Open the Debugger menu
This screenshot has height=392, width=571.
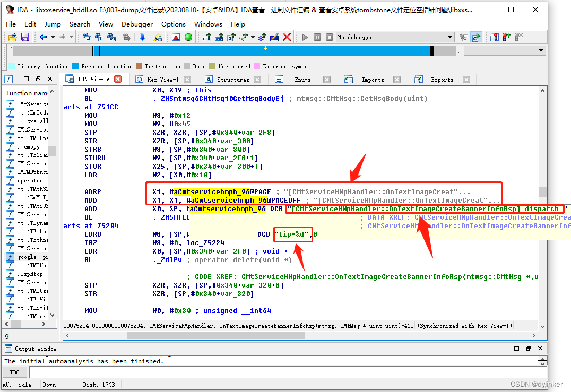pyautogui.click(x=137, y=24)
